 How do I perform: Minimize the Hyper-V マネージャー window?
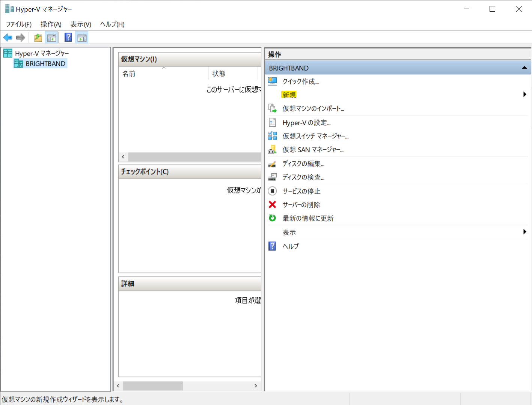tap(467, 9)
